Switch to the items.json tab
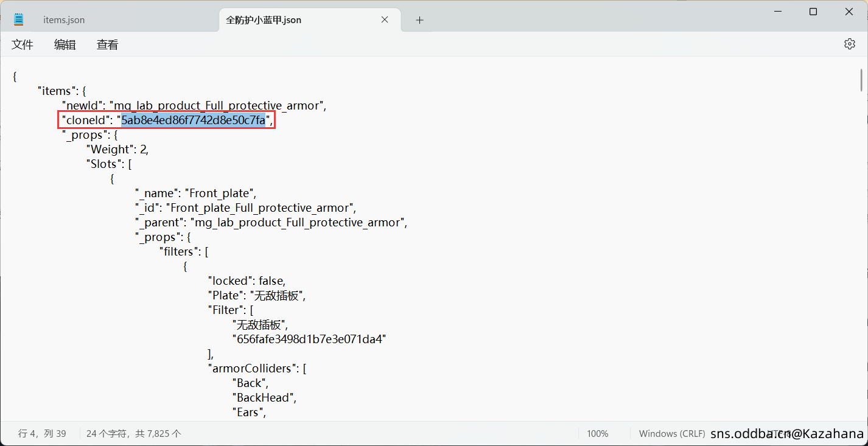Image resolution: width=868 pixels, height=446 pixels. pos(64,20)
